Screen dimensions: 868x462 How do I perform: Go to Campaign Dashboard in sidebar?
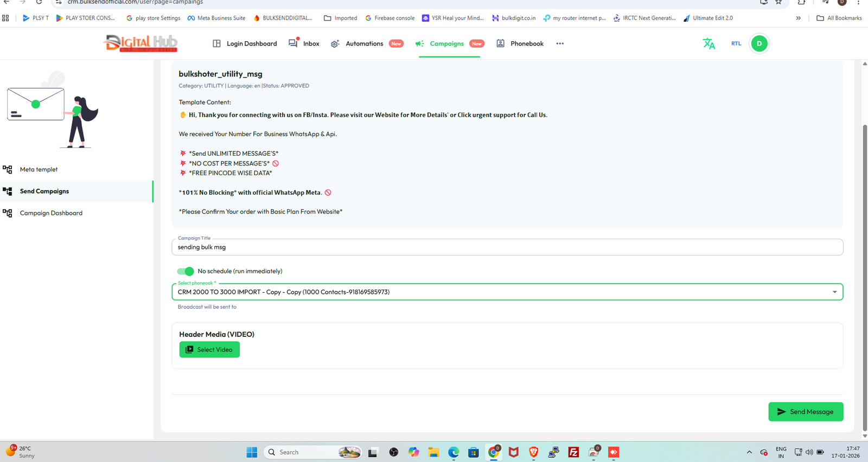51,213
